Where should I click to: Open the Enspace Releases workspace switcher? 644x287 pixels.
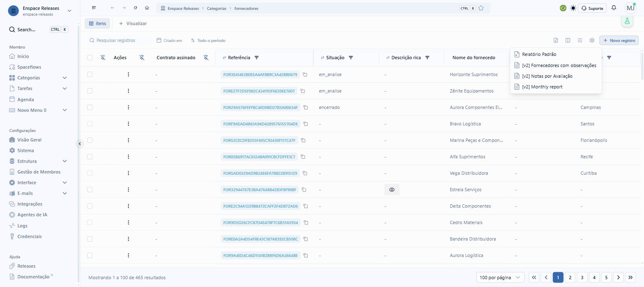tap(40, 11)
